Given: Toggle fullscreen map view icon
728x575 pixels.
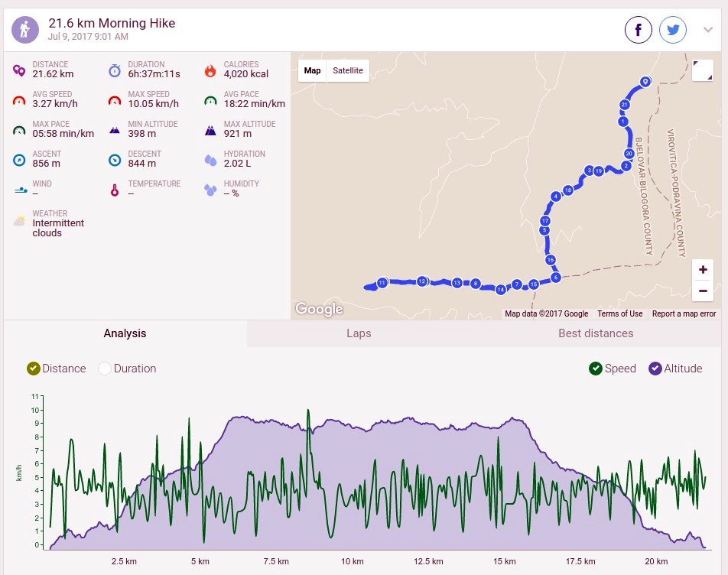Looking at the screenshot, I should click(x=703, y=70).
